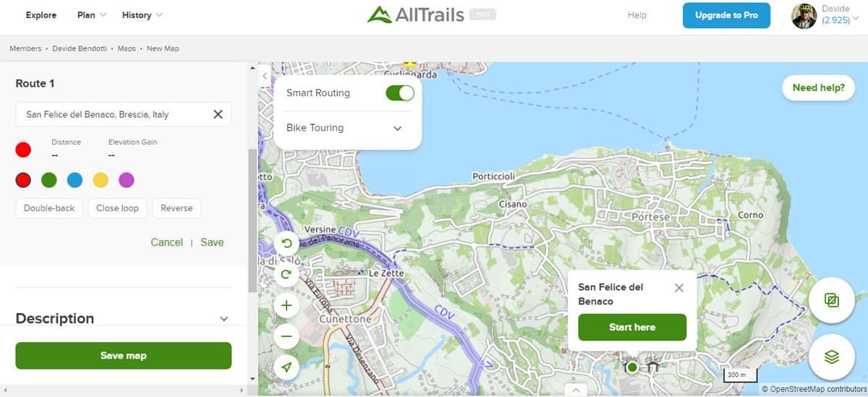The height and width of the screenshot is (397, 868).
Task: Open the Need help? bubble
Action: tap(818, 88)
